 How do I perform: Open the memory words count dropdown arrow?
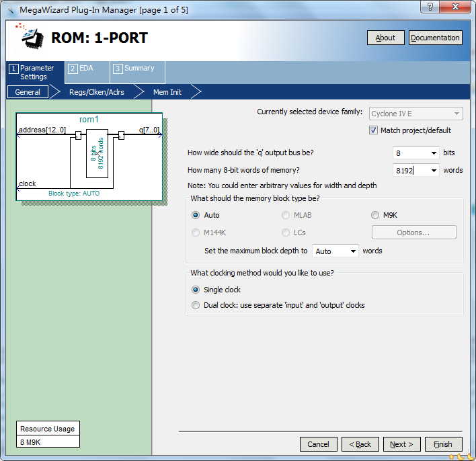tap(434, 171)
